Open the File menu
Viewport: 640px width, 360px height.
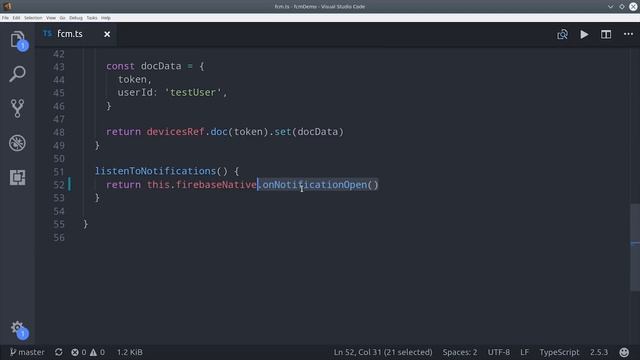[x=5, y=18]
